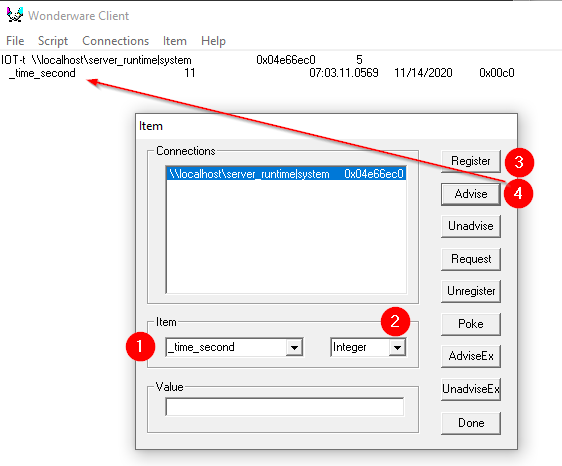Click the Unregister button
The image size is (562, 466).
471,291
